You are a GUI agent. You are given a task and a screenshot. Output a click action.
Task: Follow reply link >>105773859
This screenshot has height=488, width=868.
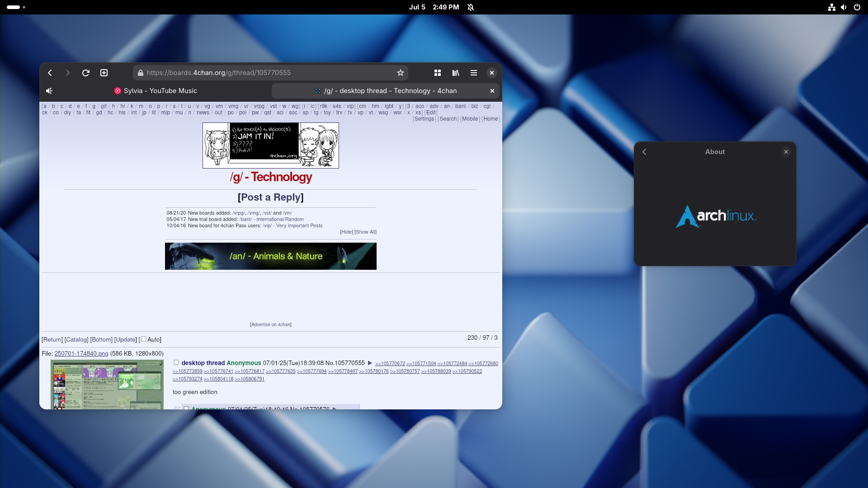point(188,371)
